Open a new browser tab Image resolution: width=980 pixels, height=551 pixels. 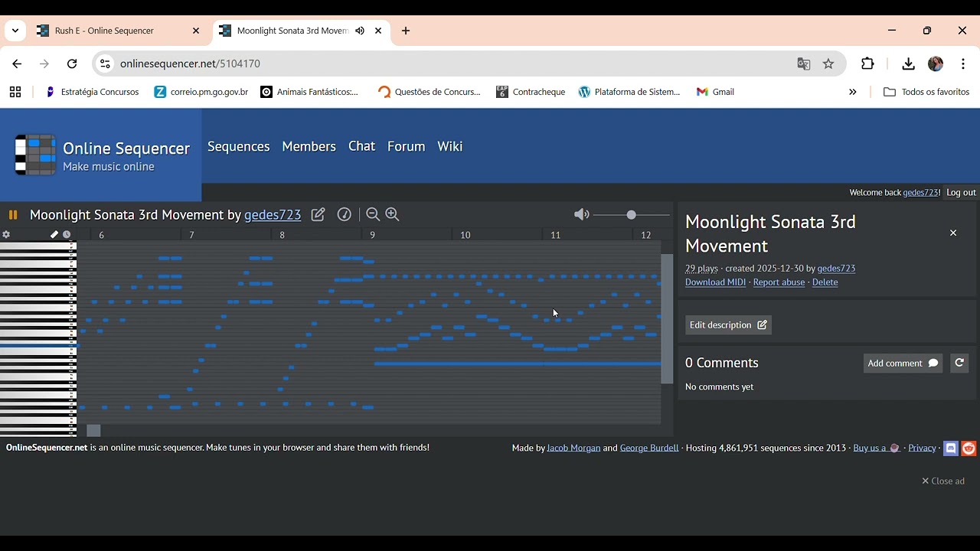[x=406, y=31]
